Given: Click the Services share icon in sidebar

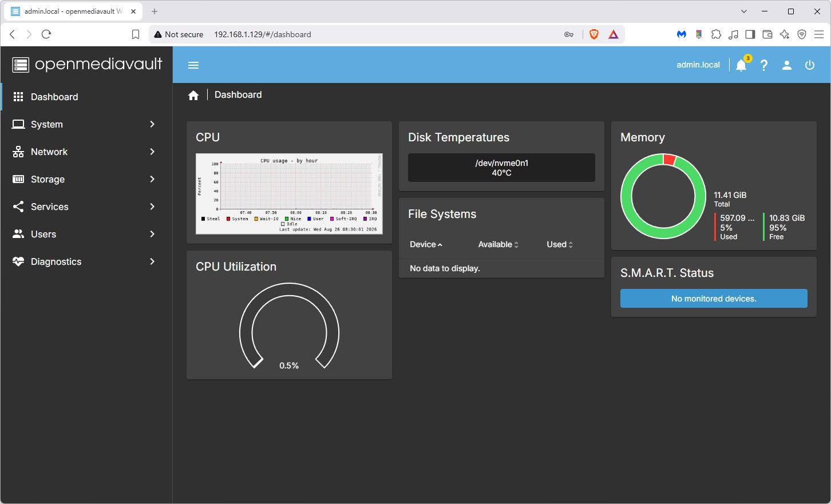Looking at the screenshot, I should pyautogui.click(x=18, y=207).
